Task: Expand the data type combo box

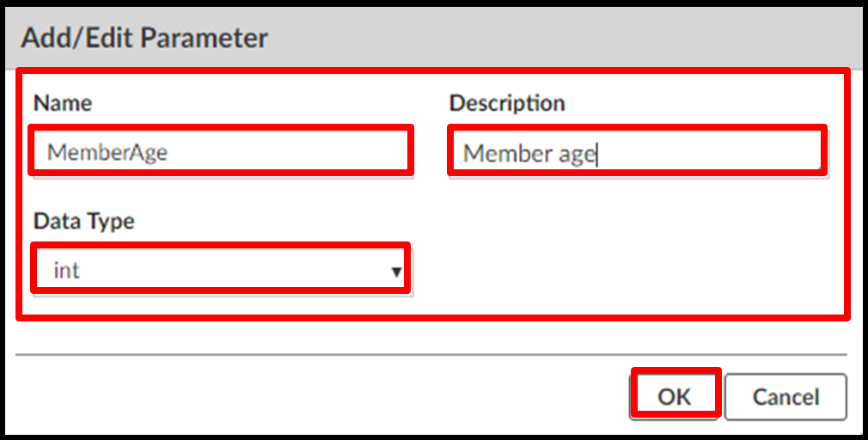Action: [220, 271]
